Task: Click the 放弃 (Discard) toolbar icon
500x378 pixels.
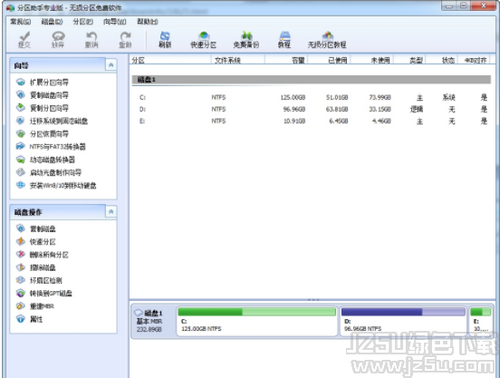Action: [x=58, y=39]
